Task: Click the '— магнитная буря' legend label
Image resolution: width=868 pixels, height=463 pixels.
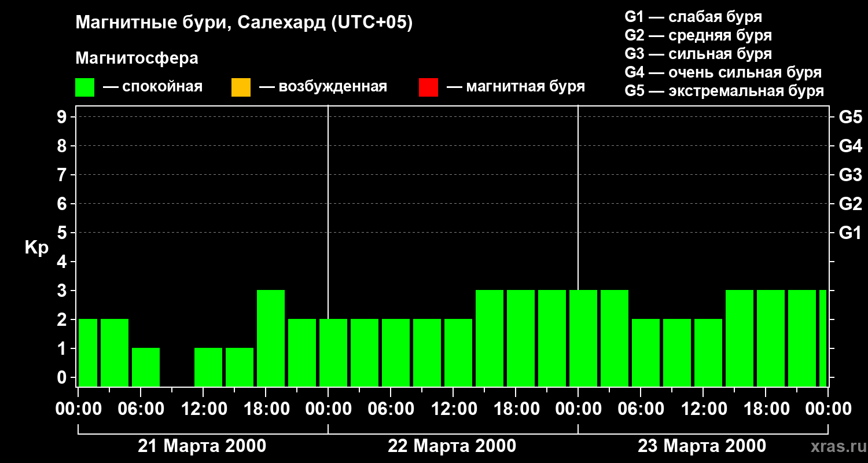Action: click(x=516, y=87)
